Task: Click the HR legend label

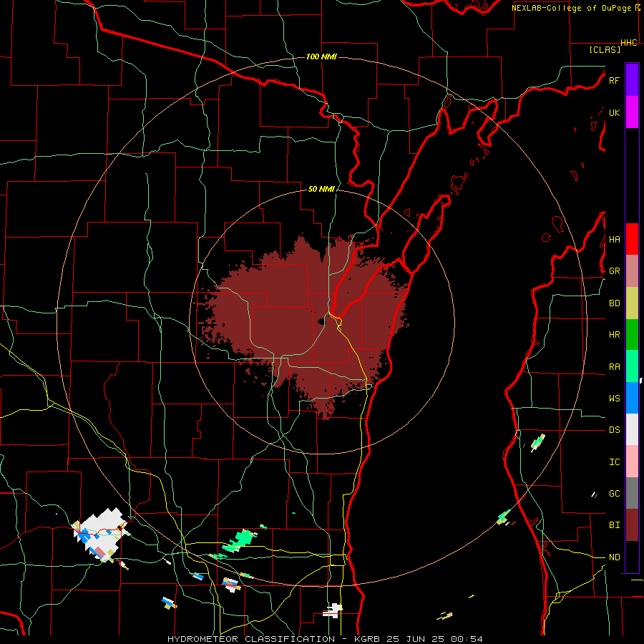Action: 614,335
